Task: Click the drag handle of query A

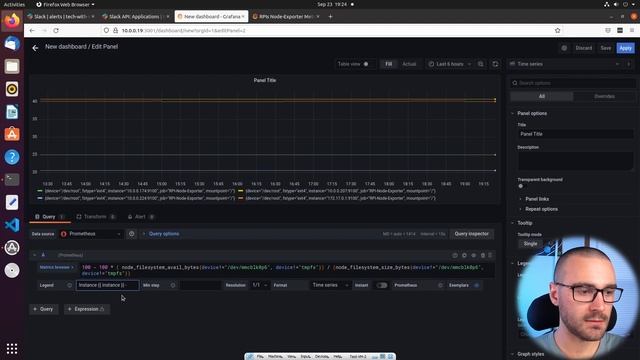Action: [x=491, y=255]
